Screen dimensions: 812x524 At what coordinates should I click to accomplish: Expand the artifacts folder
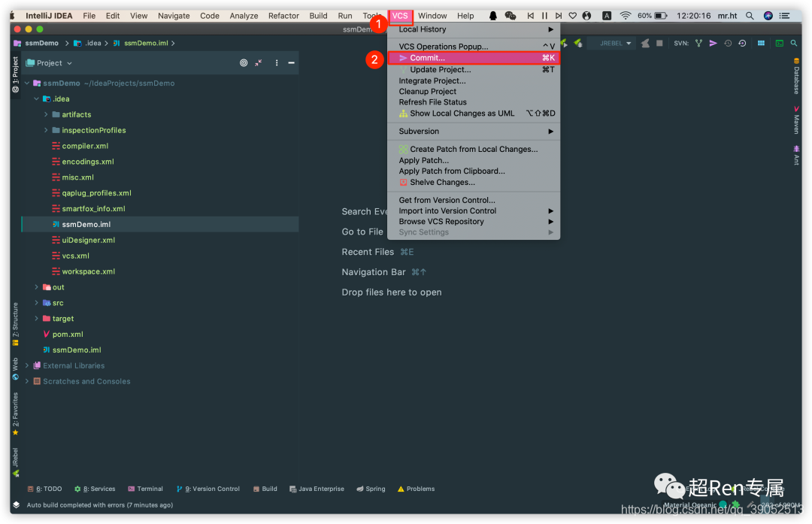[x=46, y=114]
